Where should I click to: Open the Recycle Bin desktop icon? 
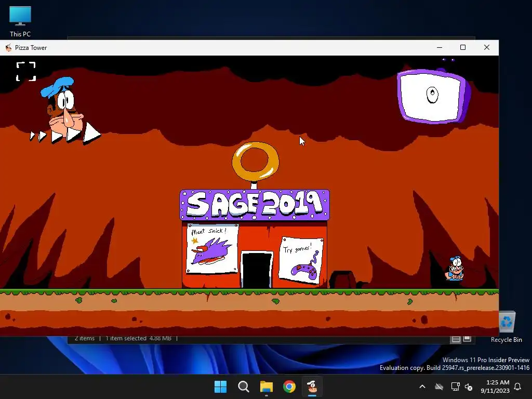[x=506, y=327]
